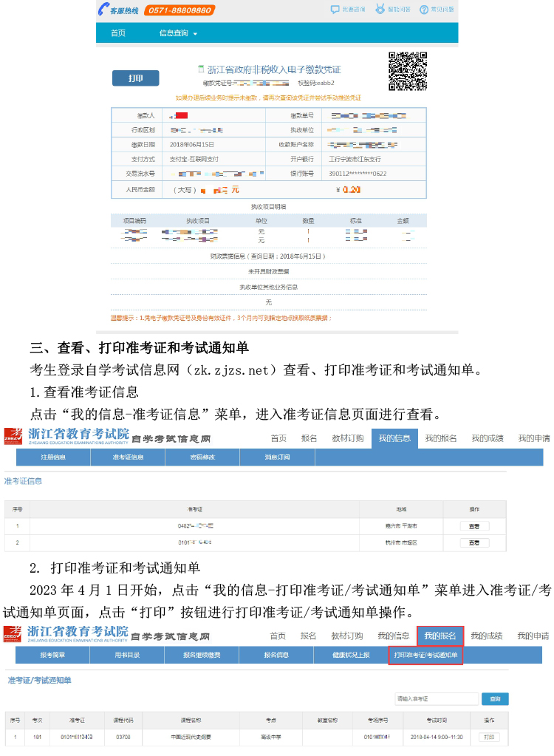Click the 首页 tab in the lower site header
Screen dimensions: 554x756
pos(278,636)
